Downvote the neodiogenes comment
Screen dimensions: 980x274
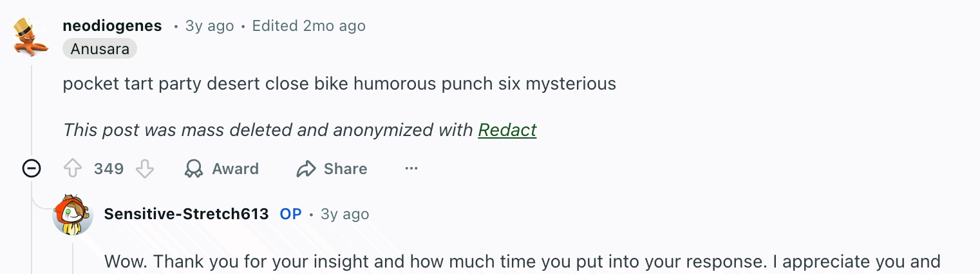click(145, 169)
